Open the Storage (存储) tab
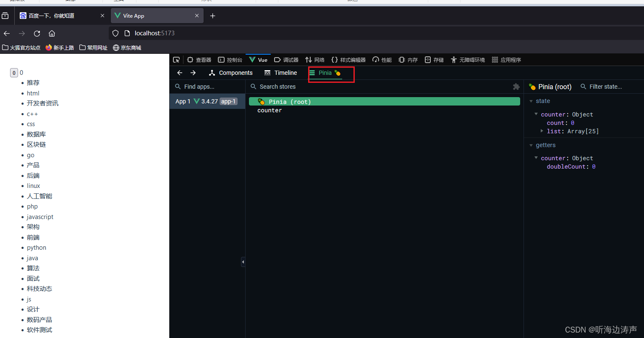Image resolution: width=644 pixels, height=338 pixels. [x=434, y=60]
